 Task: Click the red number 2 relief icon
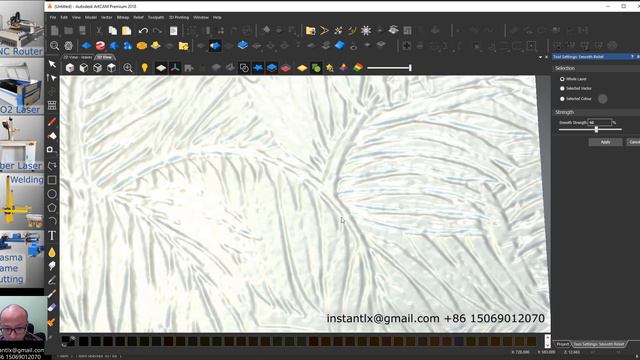100,46
